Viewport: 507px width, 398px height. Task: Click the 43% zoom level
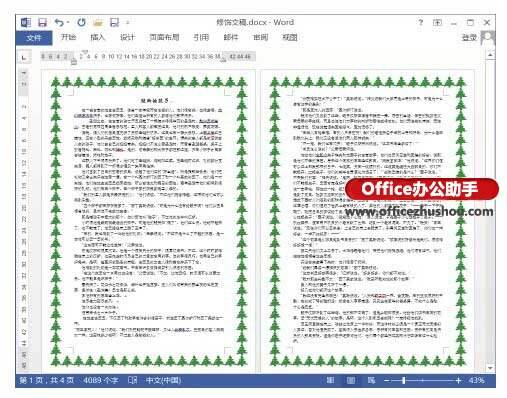(x=477, y=380)
